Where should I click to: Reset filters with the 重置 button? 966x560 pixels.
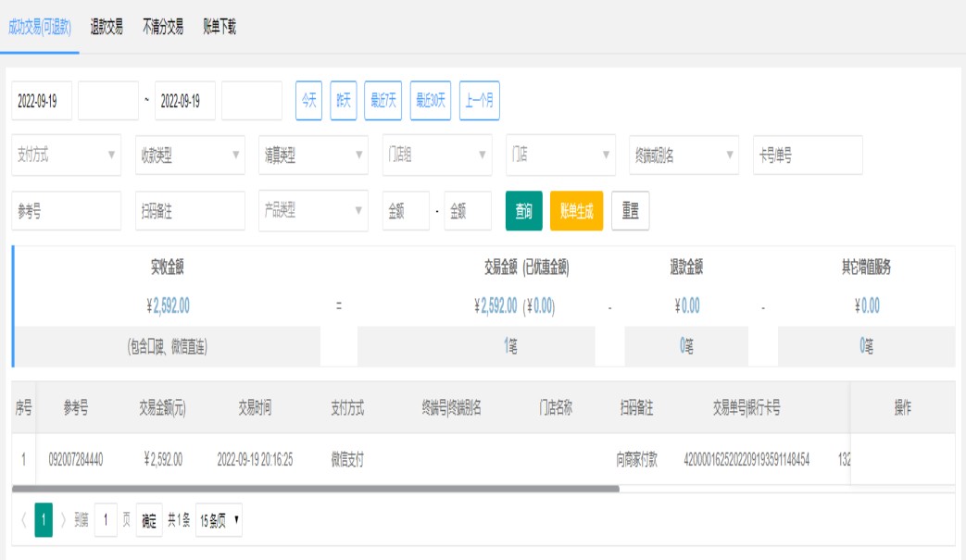click(x=631, y=211)
